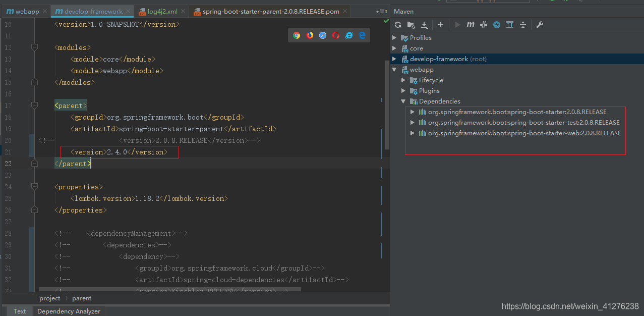The image size is (644, 316).
Task: Open pom in Safari browser
Action: [323, 35]
